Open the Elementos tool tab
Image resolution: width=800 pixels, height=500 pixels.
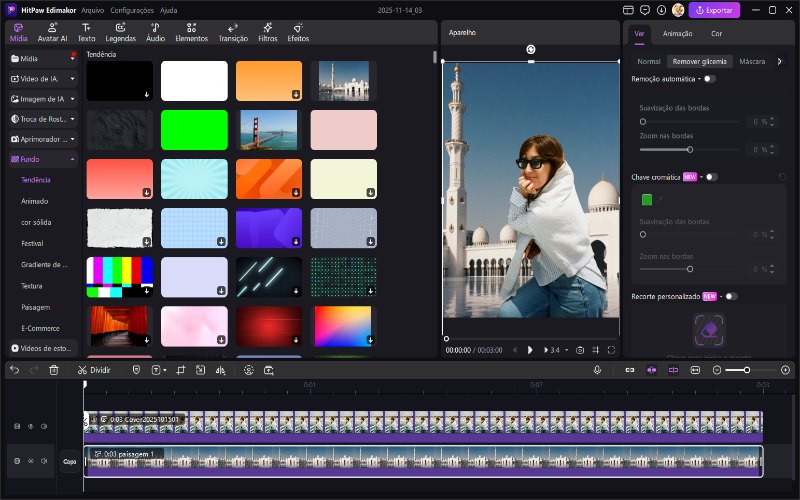191,33
